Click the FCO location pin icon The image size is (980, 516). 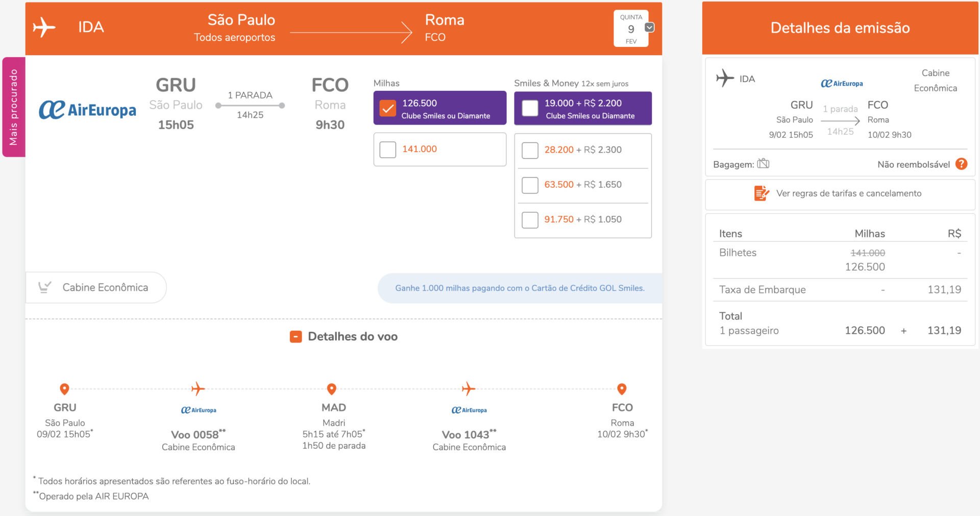pyautogui.click(x=622, y=389)
